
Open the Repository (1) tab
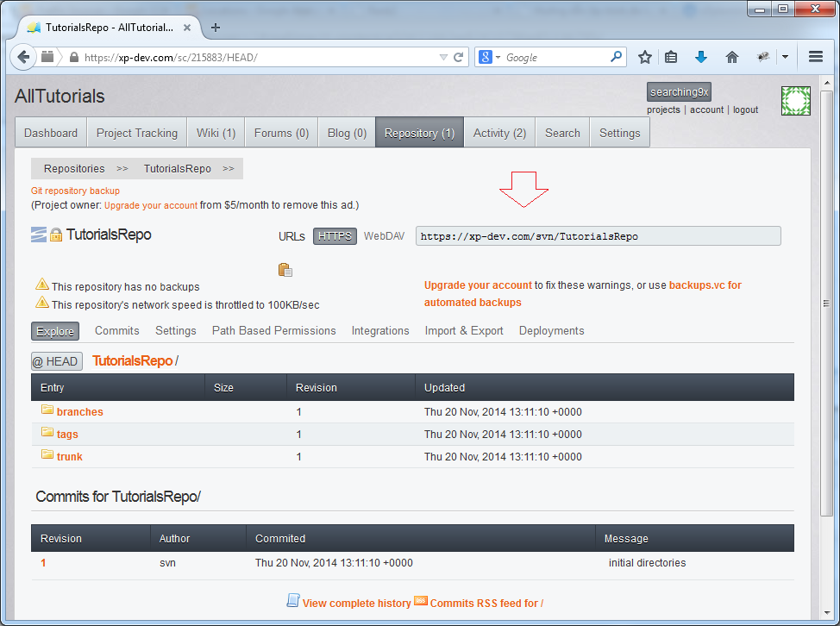click(x=419, y=132)
